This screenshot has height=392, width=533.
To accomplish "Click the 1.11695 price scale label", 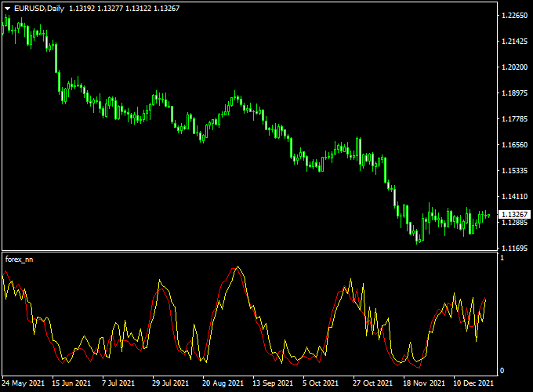I will (515, 249).
